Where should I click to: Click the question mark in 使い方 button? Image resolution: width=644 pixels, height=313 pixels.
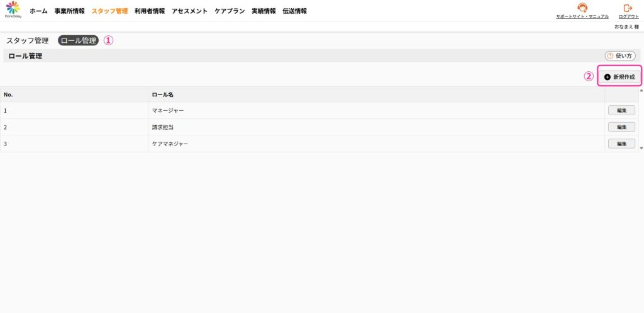[x=609, y=56]
